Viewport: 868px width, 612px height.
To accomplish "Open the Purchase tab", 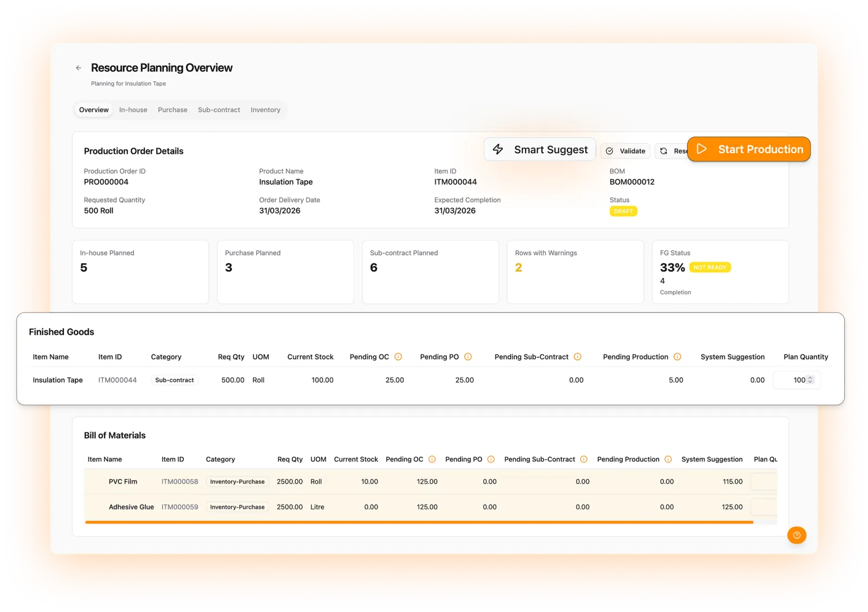I will [x=173, y=110].
